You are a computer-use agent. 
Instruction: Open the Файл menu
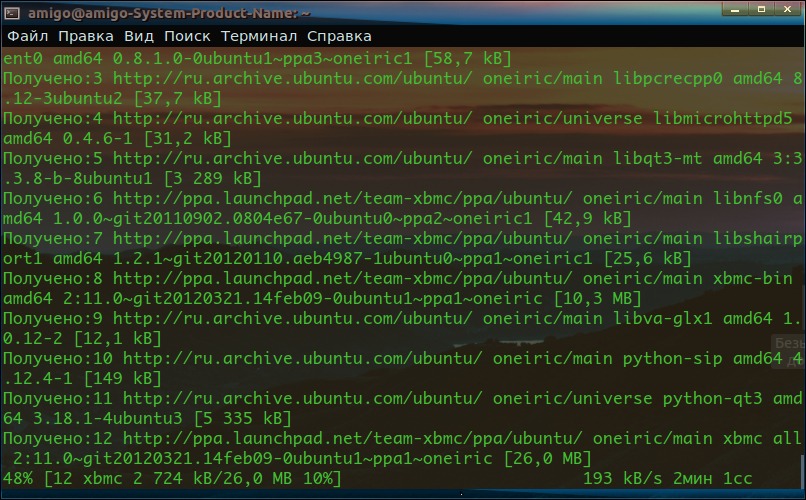click(28, 36)
